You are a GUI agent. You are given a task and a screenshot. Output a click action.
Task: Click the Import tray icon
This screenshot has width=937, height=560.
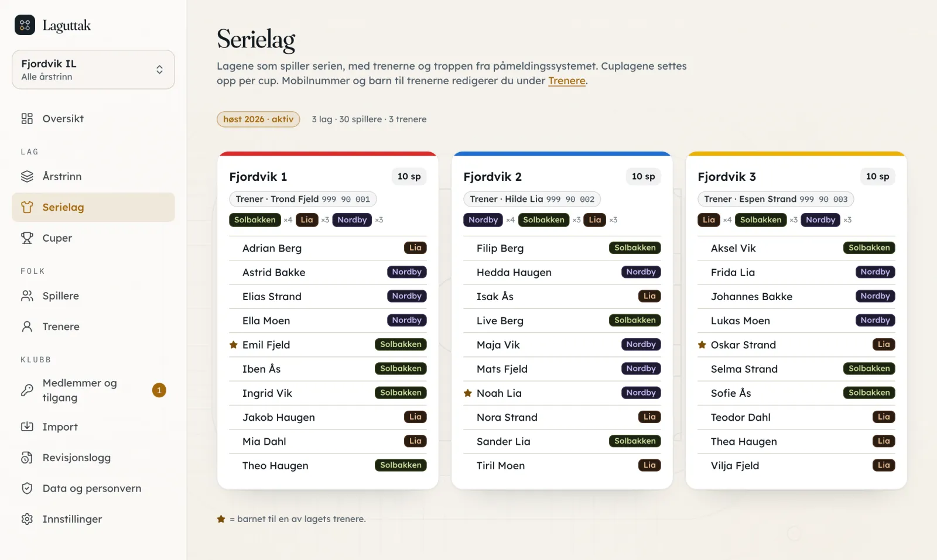coord(27,427)
